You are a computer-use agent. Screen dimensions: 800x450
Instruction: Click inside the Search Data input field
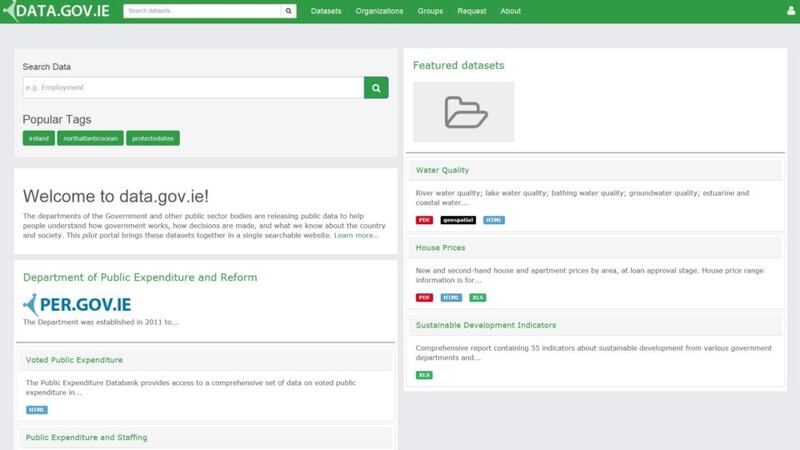[193, 88]
